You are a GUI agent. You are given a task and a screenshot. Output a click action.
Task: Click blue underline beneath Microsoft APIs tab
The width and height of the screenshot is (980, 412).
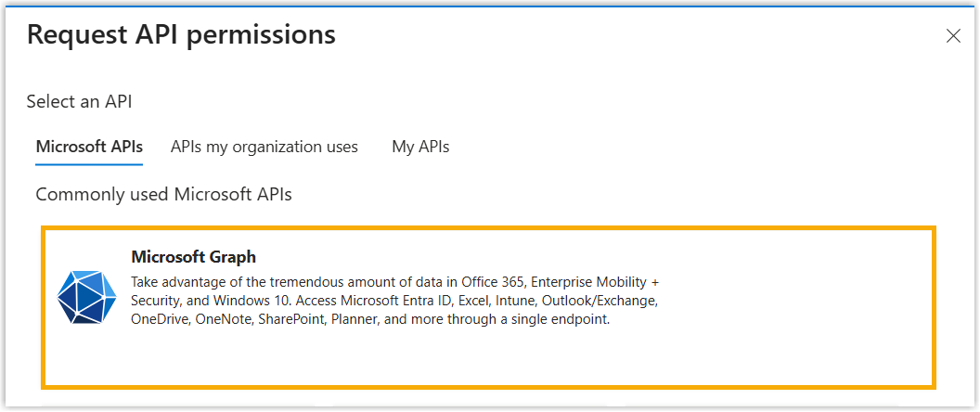pyautogui.click(x=89, y=164)
